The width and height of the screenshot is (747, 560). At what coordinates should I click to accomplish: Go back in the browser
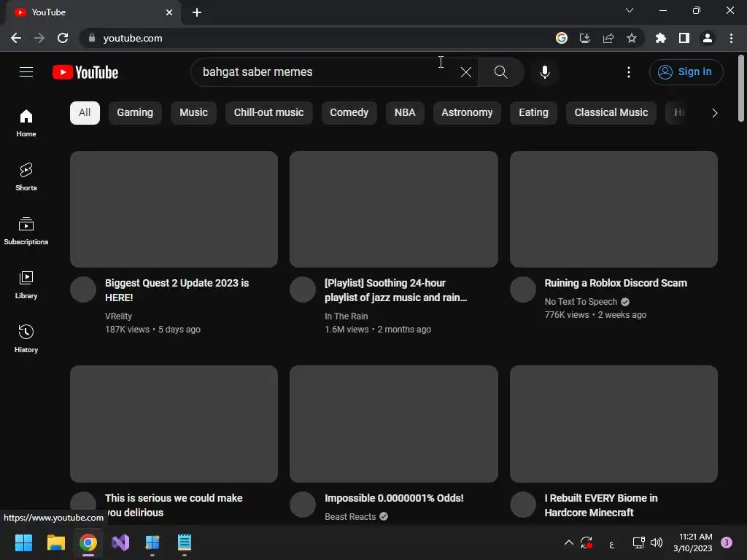point(16,38)
